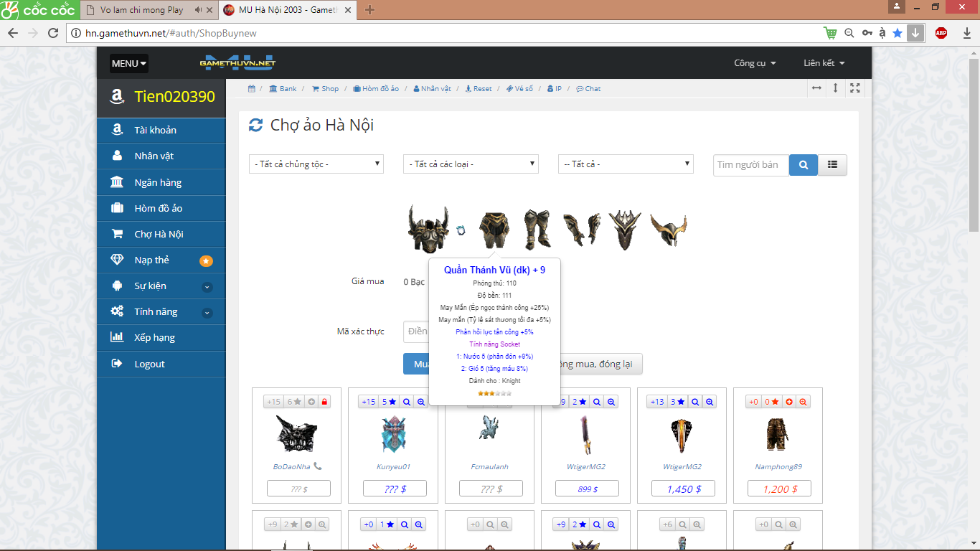Image resolution: width=980 pixels, height=551 pixels.
Task: Click the red zoom icon on Namphong89's item
Action: coord(804,402)
